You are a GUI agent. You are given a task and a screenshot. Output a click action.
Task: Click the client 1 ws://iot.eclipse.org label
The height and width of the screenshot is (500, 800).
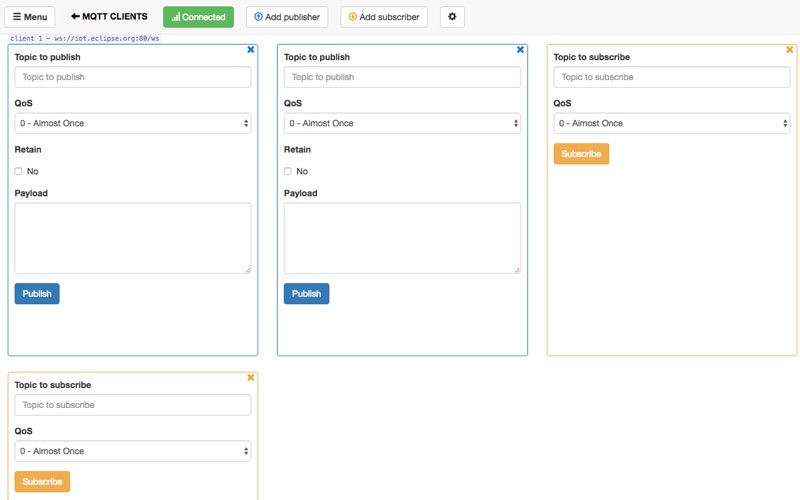85,38
